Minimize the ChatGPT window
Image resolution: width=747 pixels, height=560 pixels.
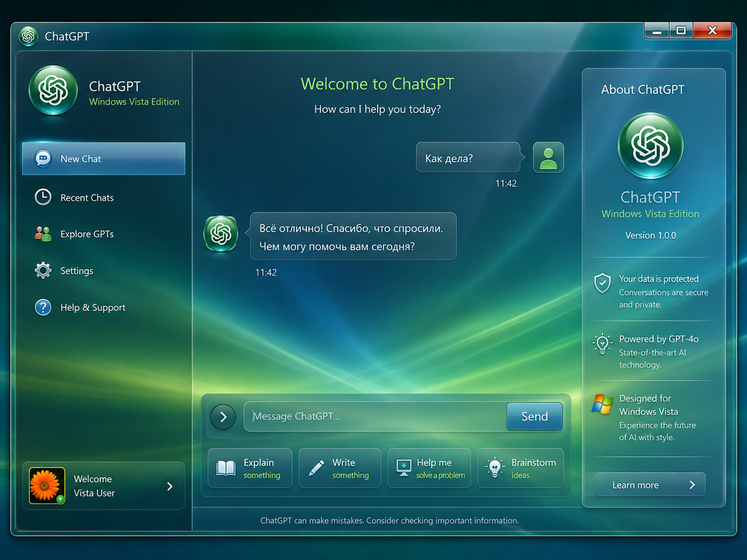click(x=657, y=30)
